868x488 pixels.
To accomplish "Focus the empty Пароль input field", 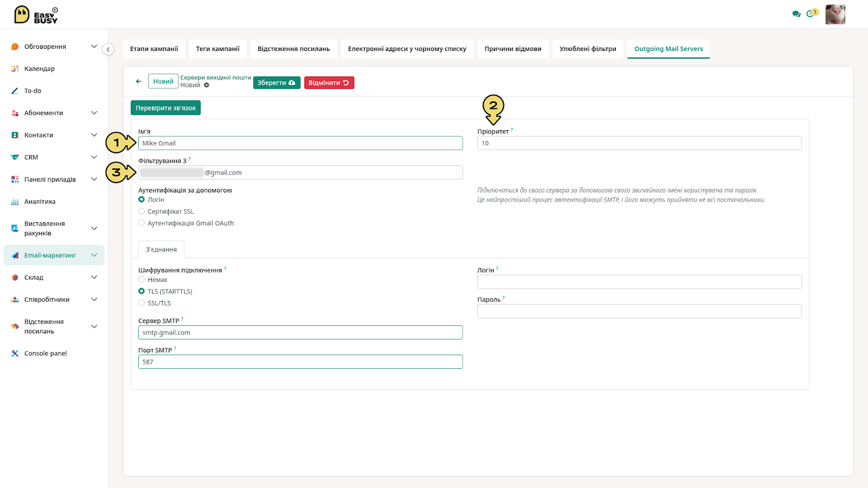I will [640, 311].
